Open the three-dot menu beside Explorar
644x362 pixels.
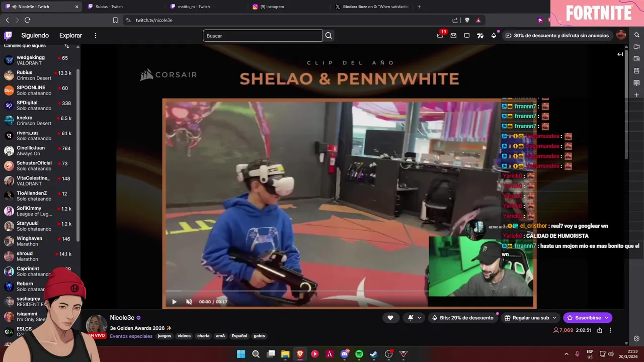pyautogui.click(x=96, y=36)
